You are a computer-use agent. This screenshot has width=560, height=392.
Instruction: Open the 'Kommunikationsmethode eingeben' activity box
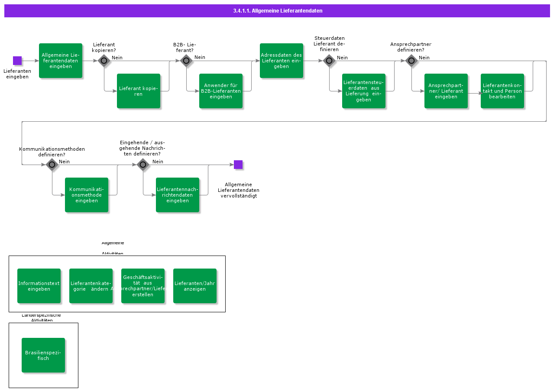pyautogui.click(x=87, y=195)
